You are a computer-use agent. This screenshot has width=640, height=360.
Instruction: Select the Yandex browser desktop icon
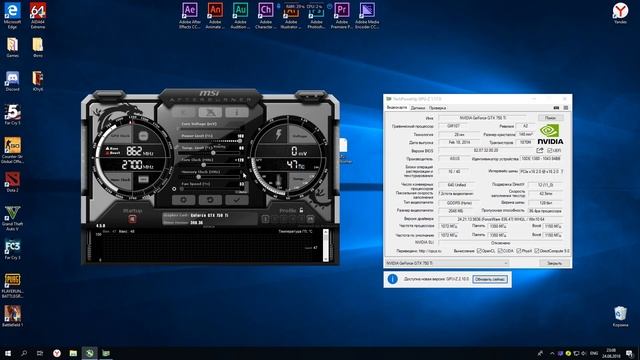coord(620,13)
